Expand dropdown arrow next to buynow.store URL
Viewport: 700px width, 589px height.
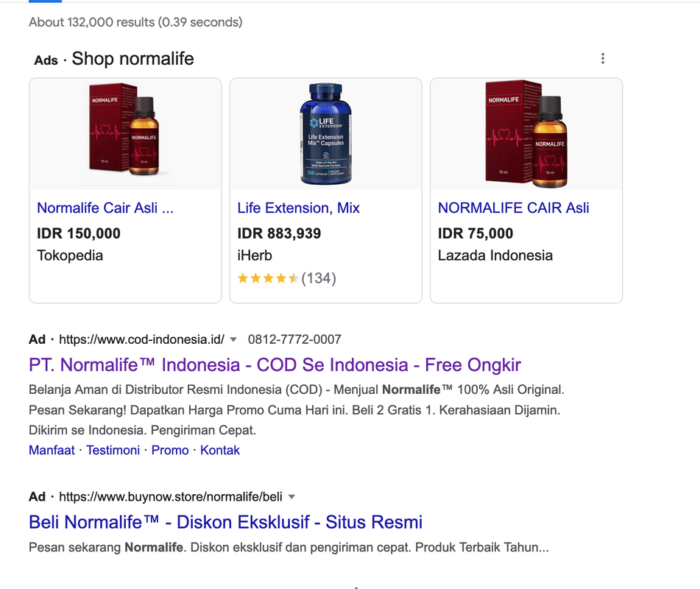click(x=291, y=497)
